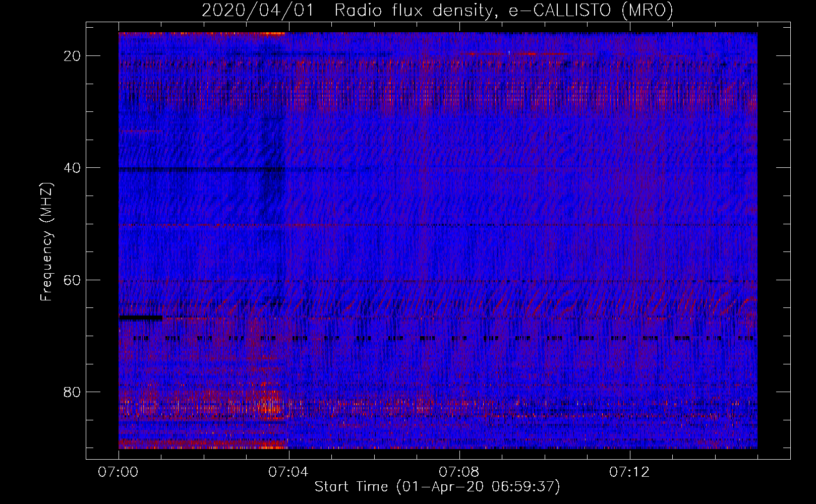
Task: Click the '07:12' time tick label
Action: point(629,472)
